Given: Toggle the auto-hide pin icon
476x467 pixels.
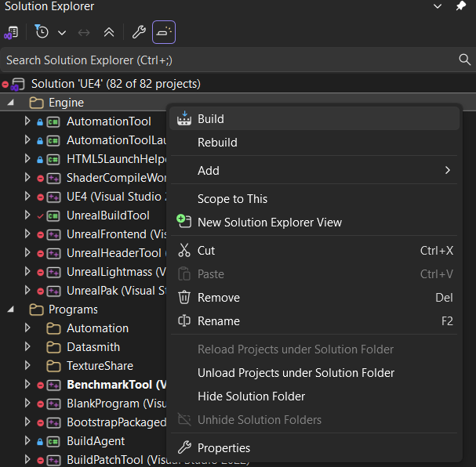Looking at the screenshot, I should pyautogui.click(x=461, y=5).
